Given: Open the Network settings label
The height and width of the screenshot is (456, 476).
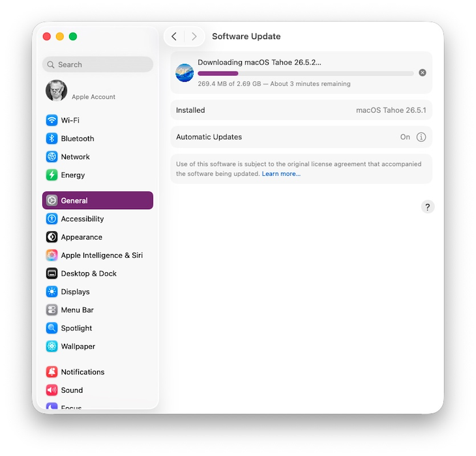Looking at the screenshot, I should (75, 157).
